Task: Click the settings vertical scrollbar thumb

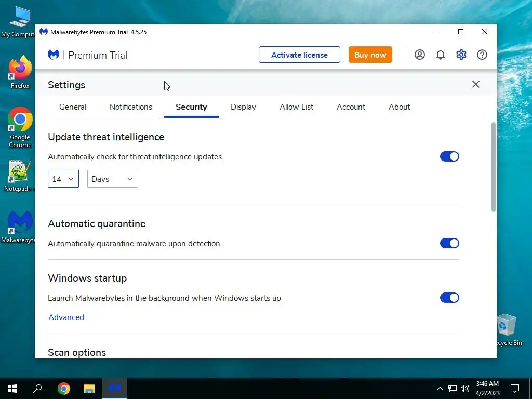Action: [x=494, y=167]
